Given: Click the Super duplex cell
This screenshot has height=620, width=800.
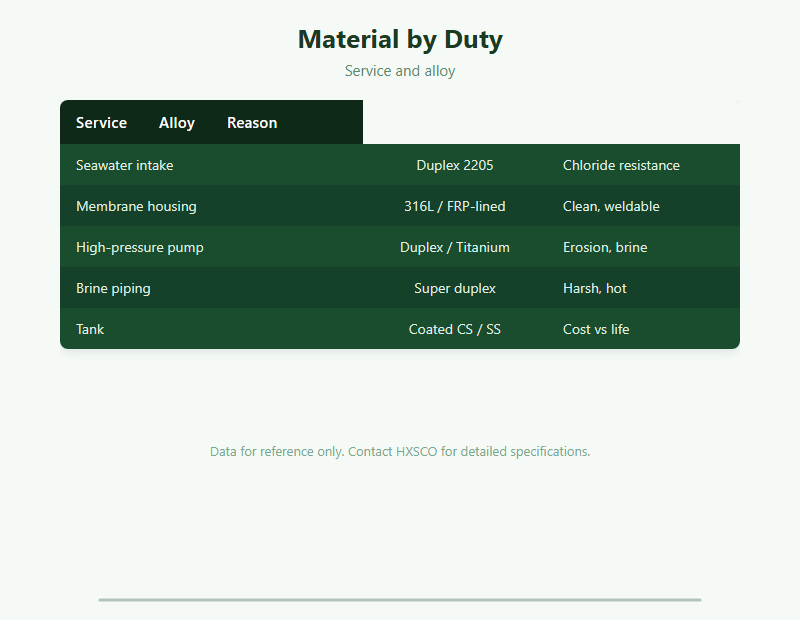Looking at the screenshot, I should (x=455, y=288).
